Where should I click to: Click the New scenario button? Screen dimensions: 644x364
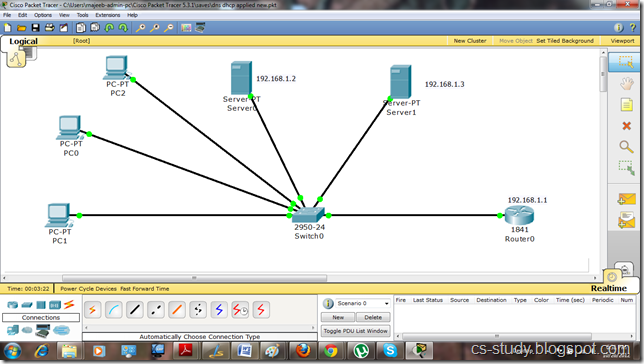[x=338, y=317]
